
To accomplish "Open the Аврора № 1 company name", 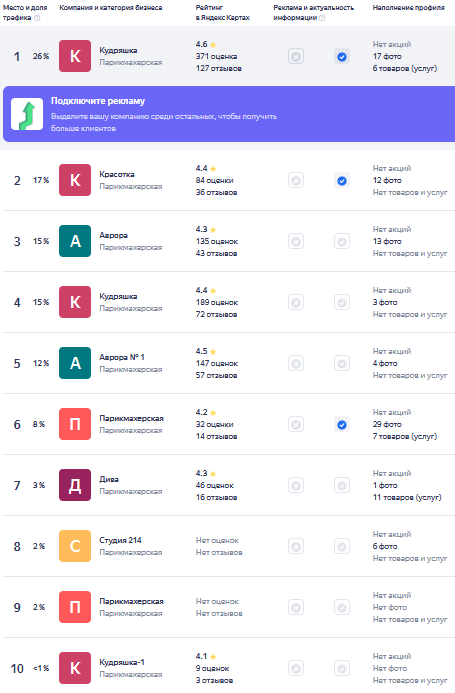I will pyautogui.click(x=122, y=357).
